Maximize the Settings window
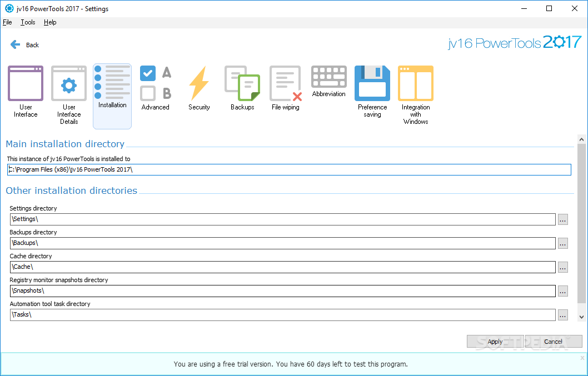 549,8
